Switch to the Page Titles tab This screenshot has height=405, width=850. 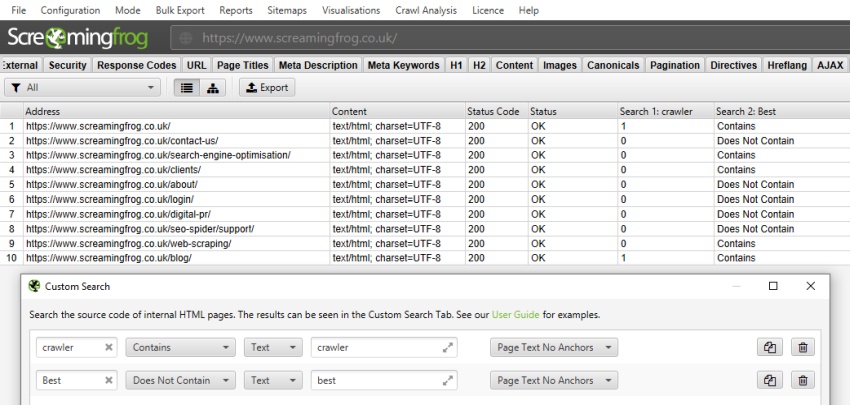coord(243,65)
